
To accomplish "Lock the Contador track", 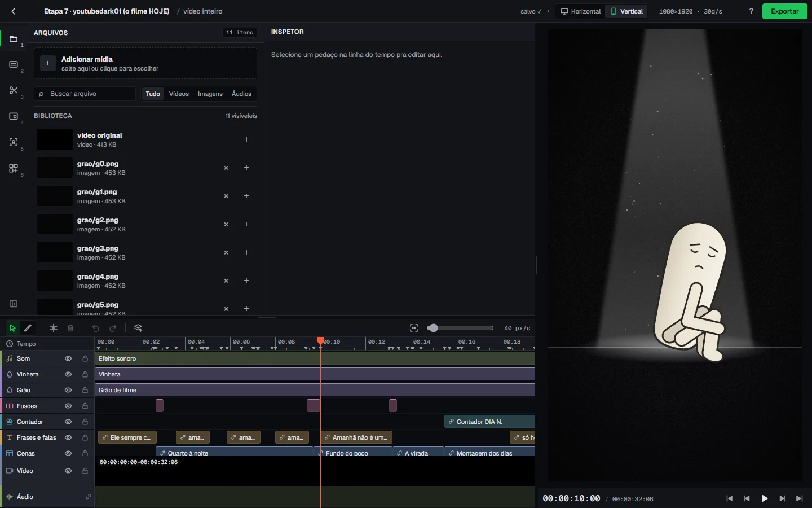I will point(85,422).
